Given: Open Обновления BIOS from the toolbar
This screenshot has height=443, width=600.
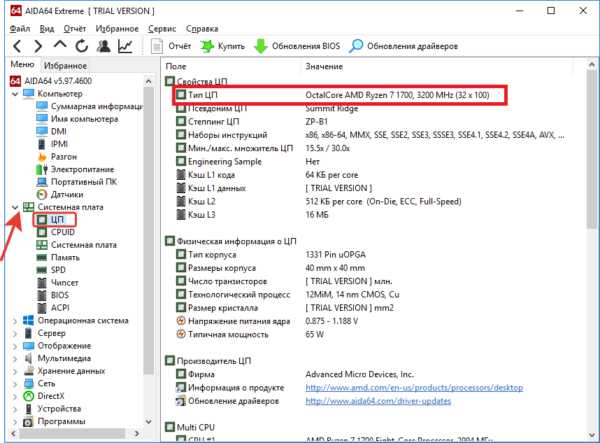Looking at the screenshot, I should [297, 46].
